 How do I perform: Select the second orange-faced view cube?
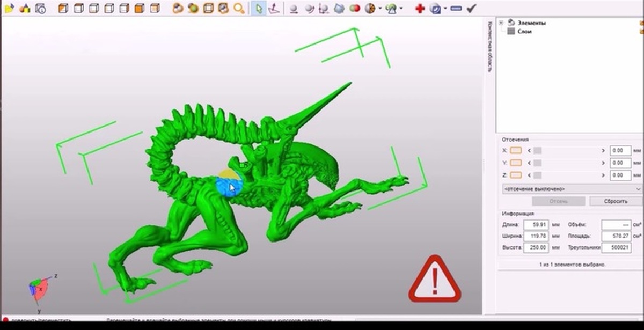coord(79,8)
